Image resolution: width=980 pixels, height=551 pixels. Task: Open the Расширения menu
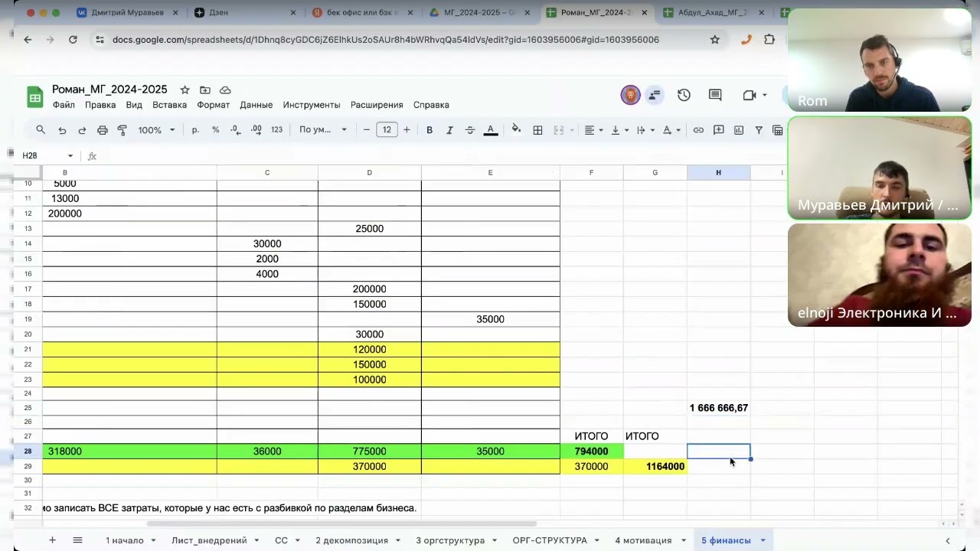click(x=377, y=105)
